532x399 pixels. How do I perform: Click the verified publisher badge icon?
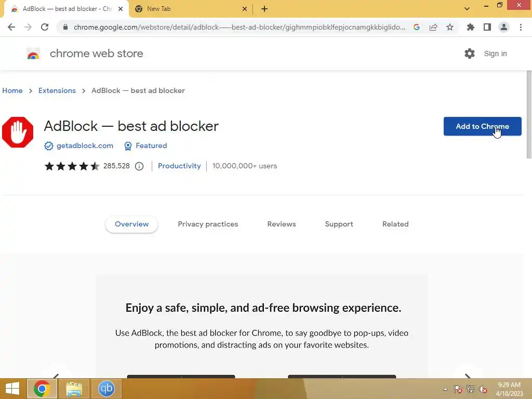click(x=48, y=146)
